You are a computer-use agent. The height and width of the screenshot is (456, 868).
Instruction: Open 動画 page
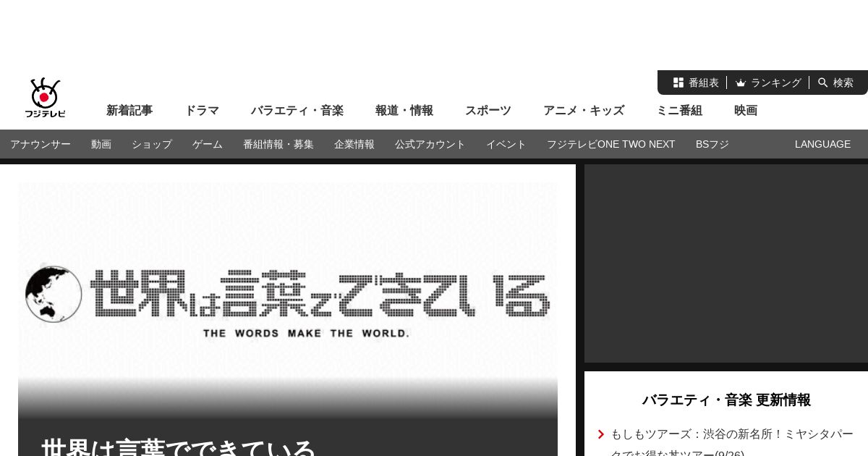click(x=101, y=144)
